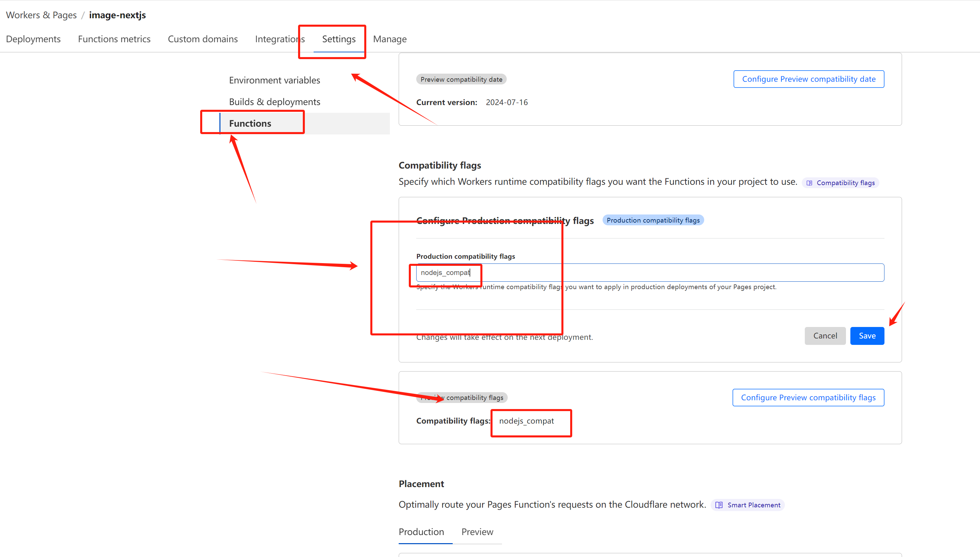Click Configure Preview compatibility flags button

point(808,398)
